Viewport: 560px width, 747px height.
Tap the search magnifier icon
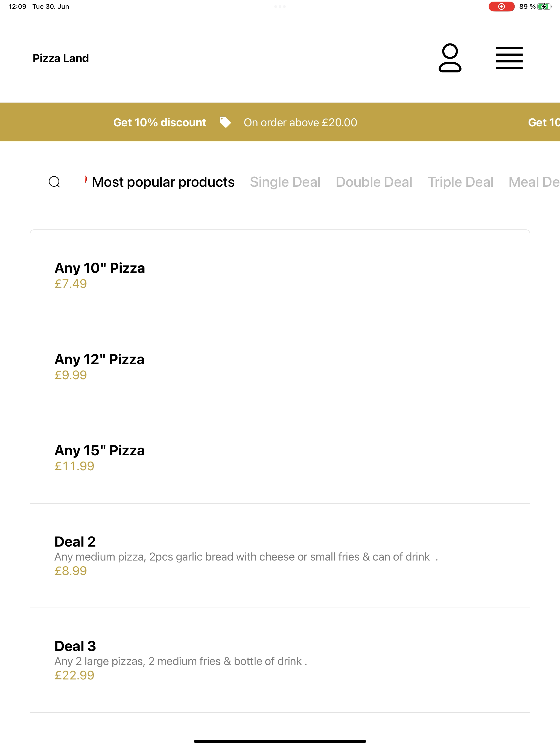[x=54, y=182]
